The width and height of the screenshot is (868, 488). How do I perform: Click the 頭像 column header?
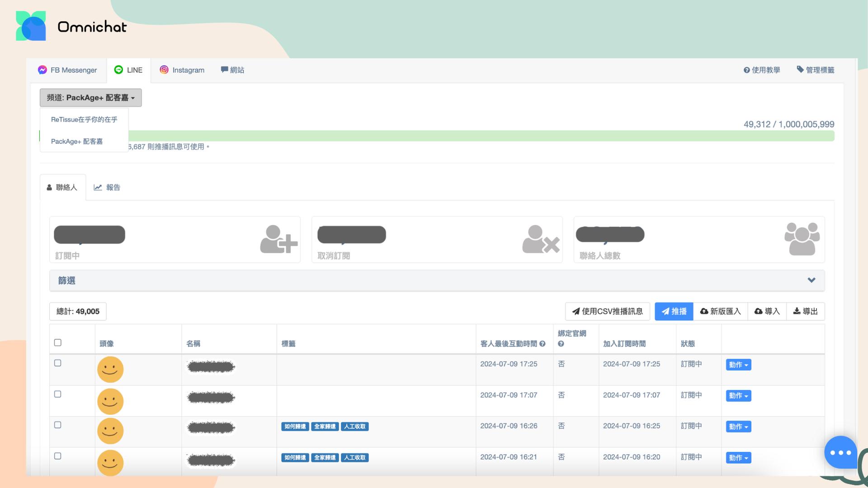[x=107, y=344]
